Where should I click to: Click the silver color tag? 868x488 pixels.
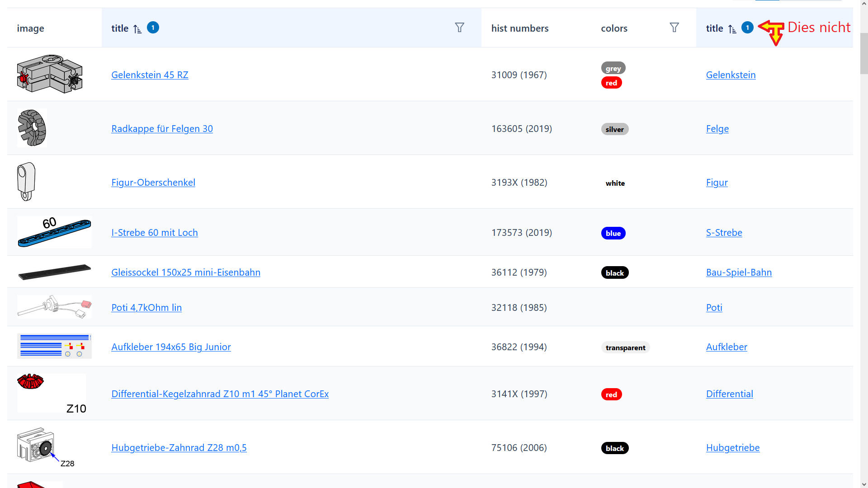coord(614,129)
